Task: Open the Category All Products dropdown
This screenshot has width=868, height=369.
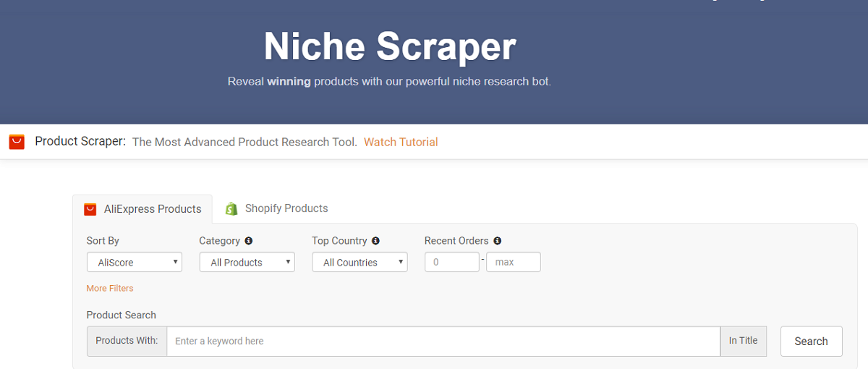Action: (247, 262)
